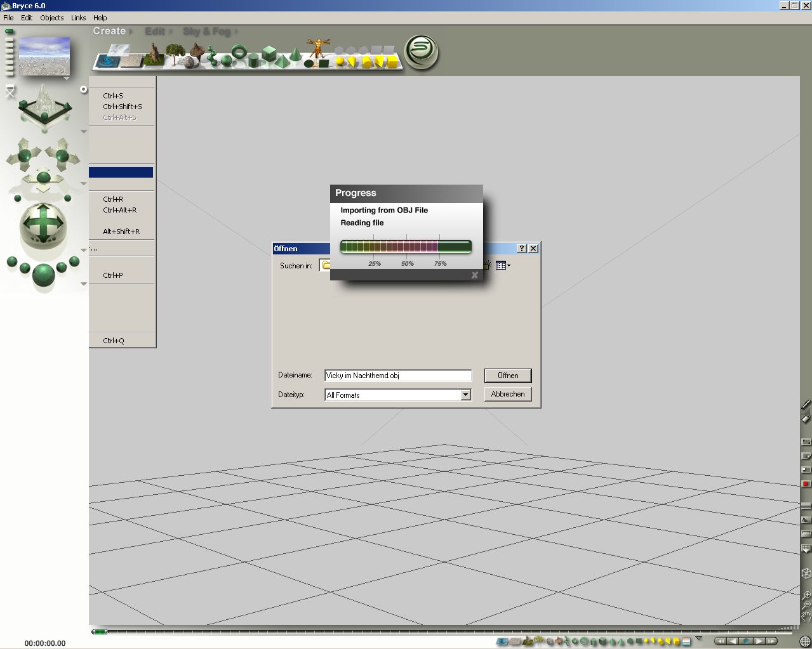This screenshot has height=649, width=812.
Task: Expand arrow beside trackball arrows control
Action: click(x=83, y=184)
